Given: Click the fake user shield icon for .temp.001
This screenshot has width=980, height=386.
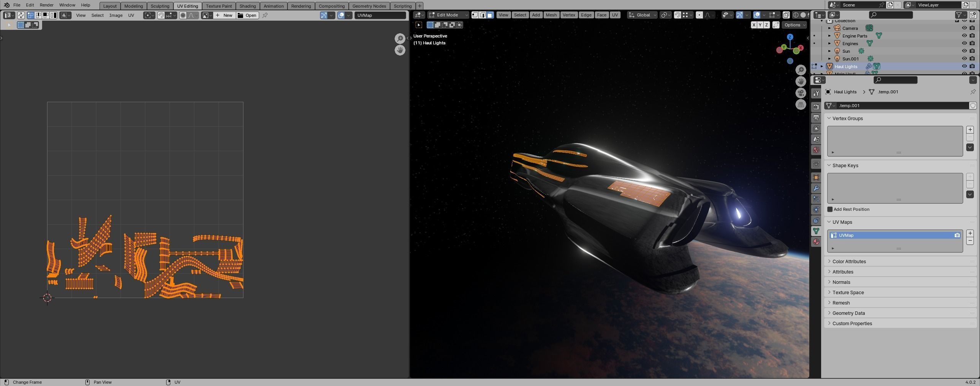Looking at the screenshot, I should (x=973, y=106).
